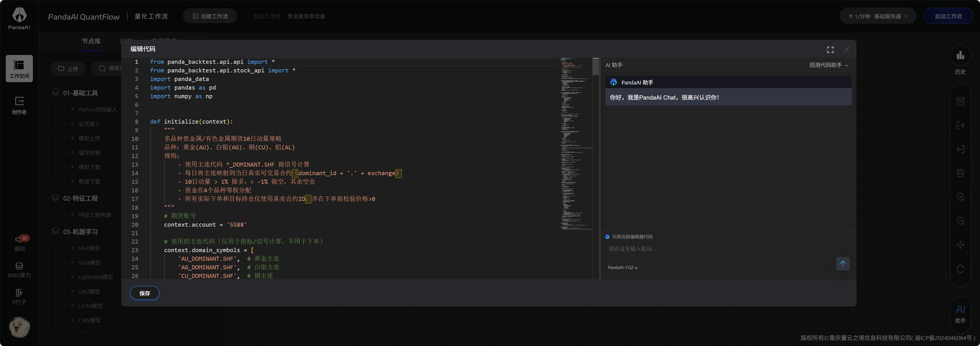
Task: Select the 数据下载 node
Action: pyautogui.click(x=89, y=181)
